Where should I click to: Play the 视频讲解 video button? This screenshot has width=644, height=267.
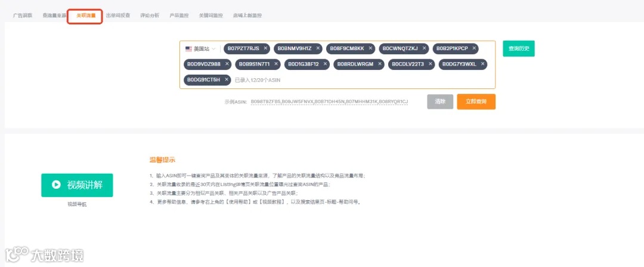pos(77,185)
